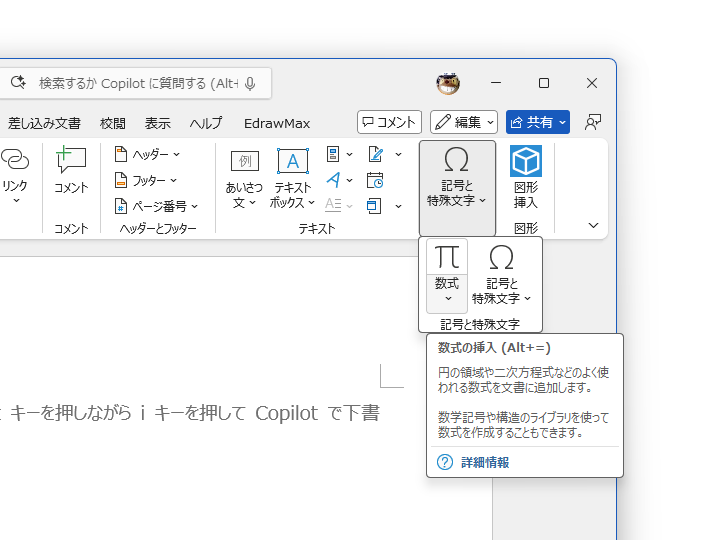Open the 編集 mode dropdown
This screenshot has height=540, width=720.
click(464, 122)
